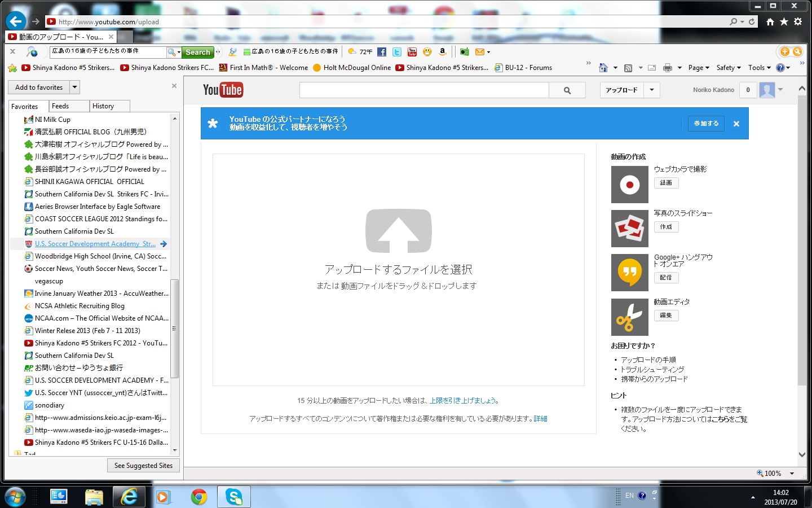Click the 上限を引き上げましょう link
Screen dimensions: 812x508
point(462,401)
